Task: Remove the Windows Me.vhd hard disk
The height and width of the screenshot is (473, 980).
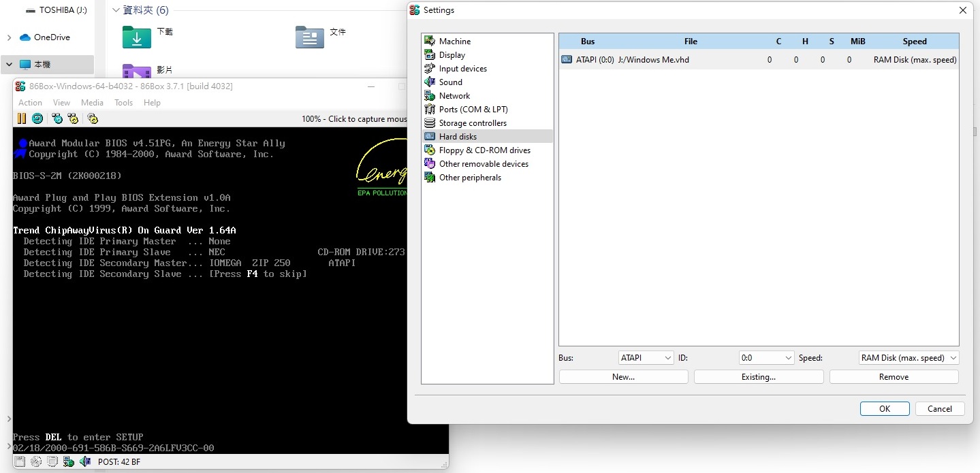Action: click(x=893, y=376)
